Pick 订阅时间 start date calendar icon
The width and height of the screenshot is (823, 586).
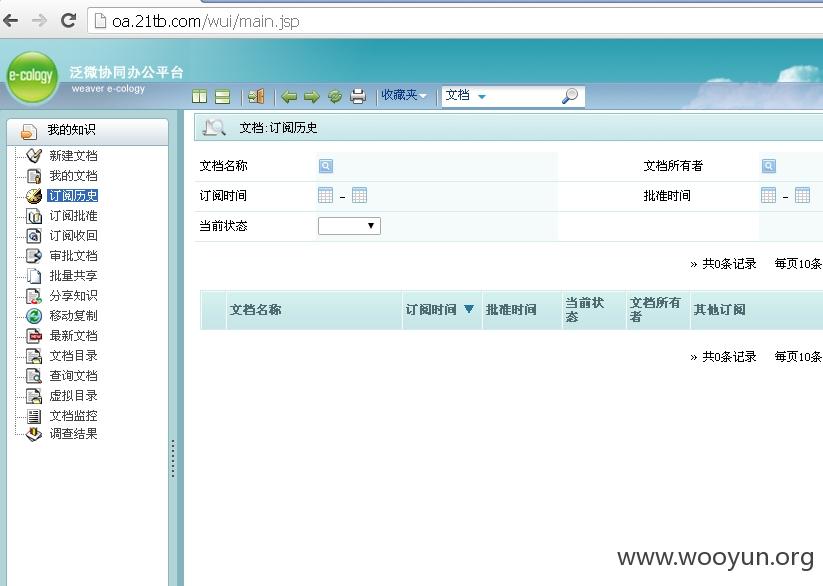tap(325, 195)
